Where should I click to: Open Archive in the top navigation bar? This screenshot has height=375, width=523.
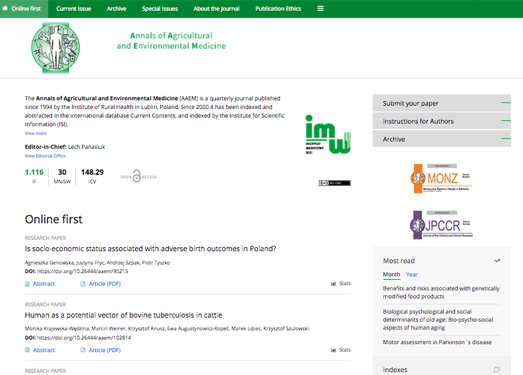(x=116, y=9)
